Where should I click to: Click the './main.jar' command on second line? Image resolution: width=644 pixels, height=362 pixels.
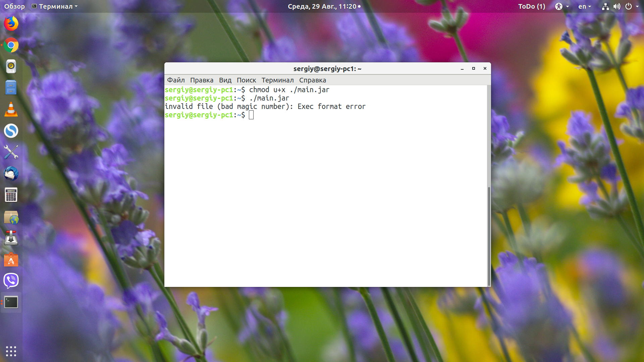269,98
